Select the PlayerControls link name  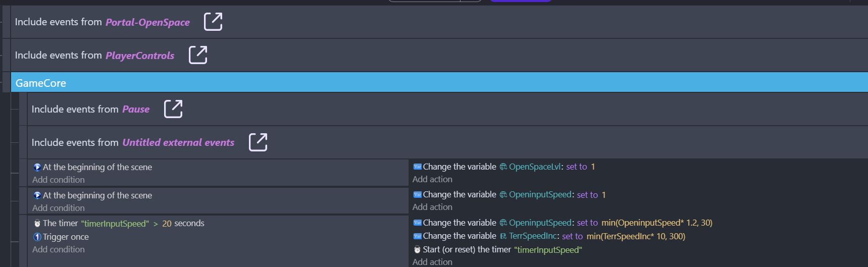(x=140, y=56)
